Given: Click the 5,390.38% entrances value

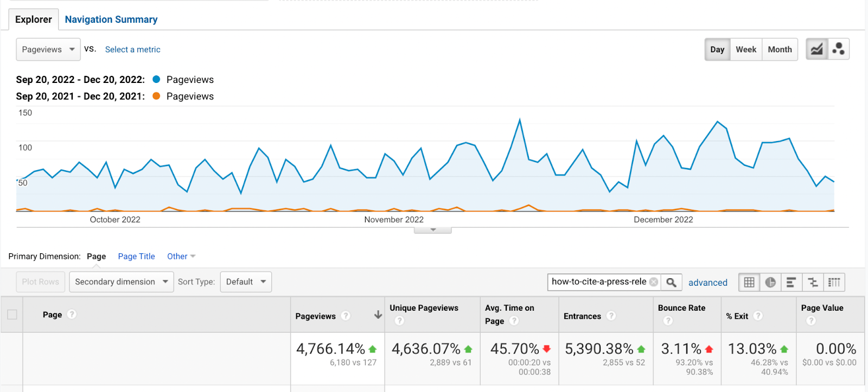Looking at the screenshot, I should [599, 349].
